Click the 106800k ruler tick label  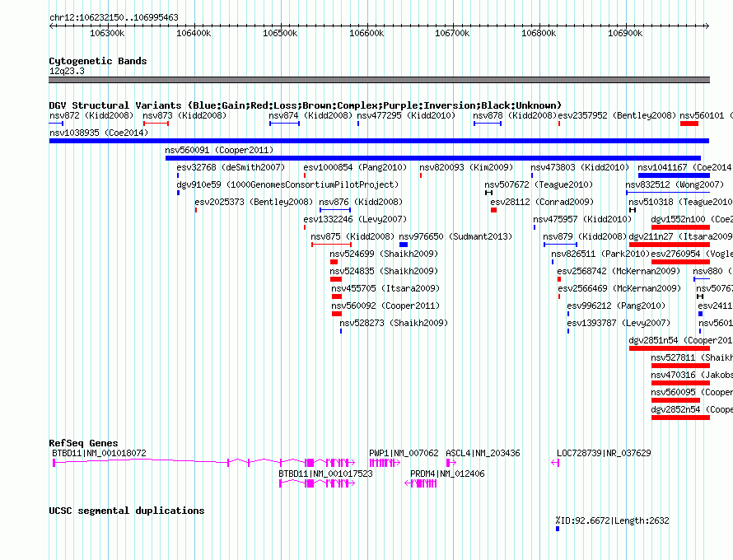click(539, 33)
